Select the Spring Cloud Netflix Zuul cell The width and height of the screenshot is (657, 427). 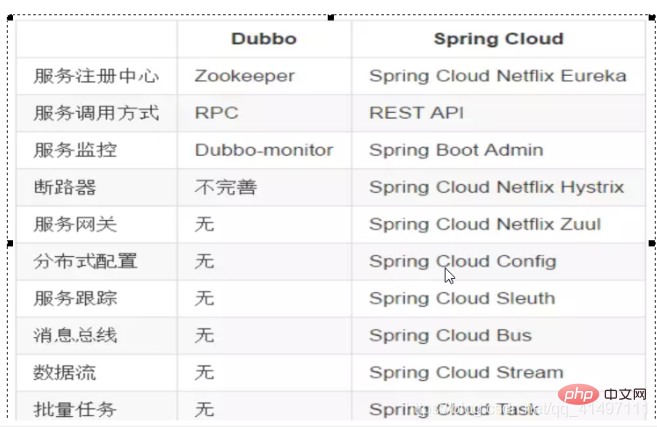(x=485, y=224)
